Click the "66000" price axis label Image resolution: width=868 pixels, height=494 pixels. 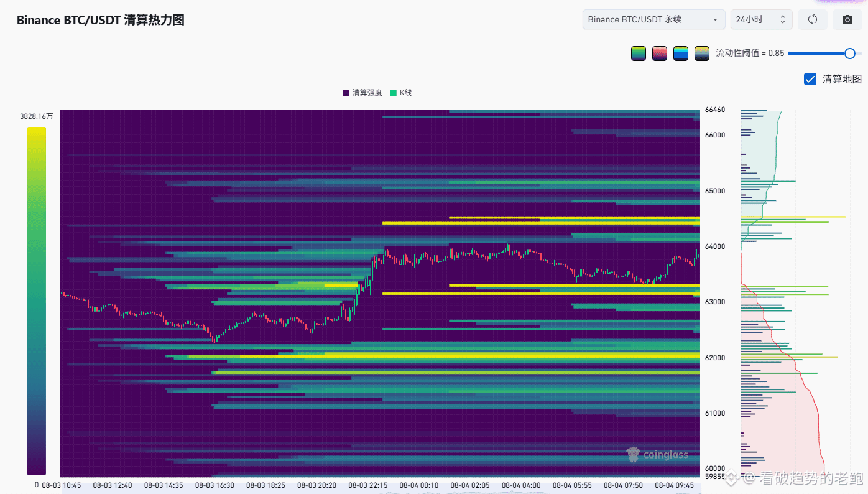point(715,135)
